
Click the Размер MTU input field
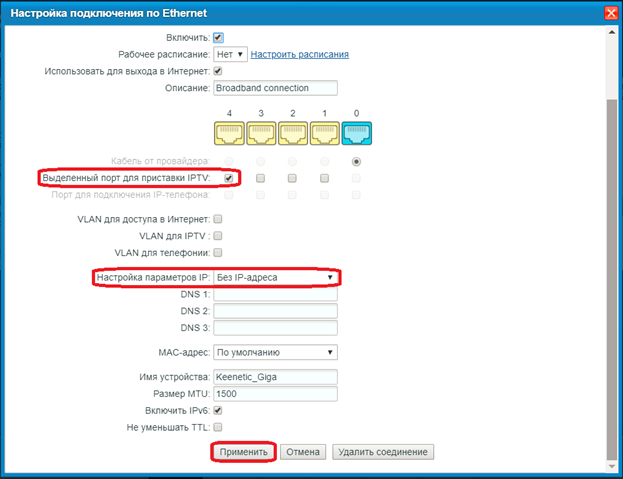tap(276, 394)
